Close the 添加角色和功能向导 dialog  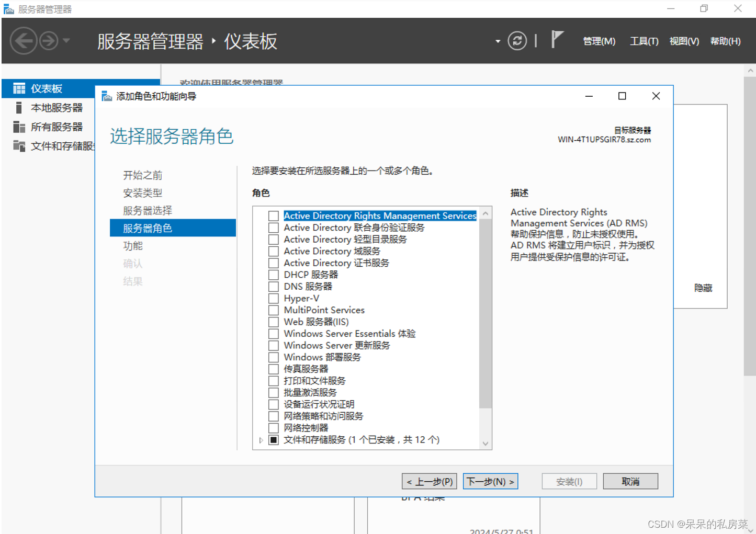pos(656,96)
